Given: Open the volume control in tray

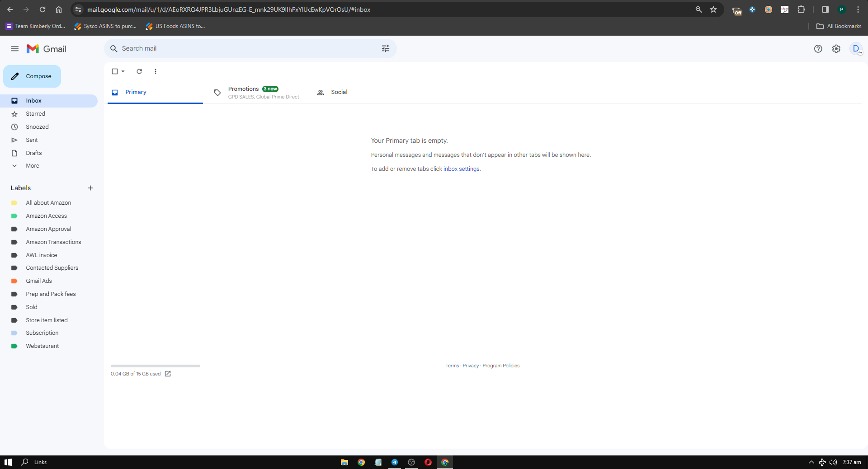Looking at the screenshot, I should tap(833, 462).
